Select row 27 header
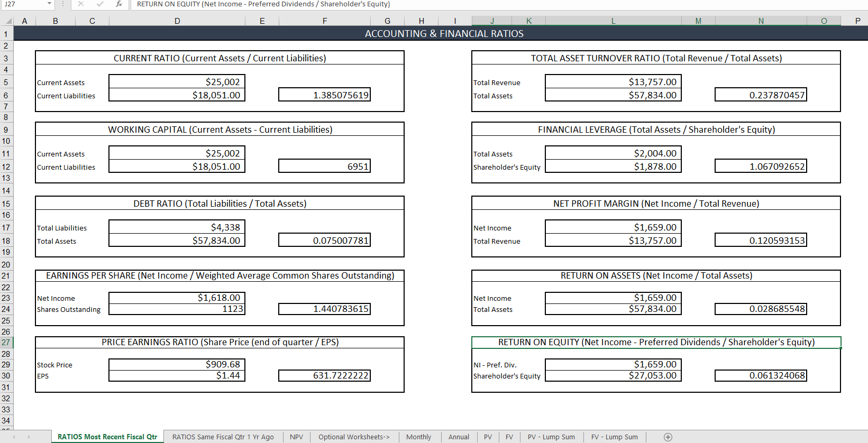Screen dimensions: 868x443 tap(6, 343)
